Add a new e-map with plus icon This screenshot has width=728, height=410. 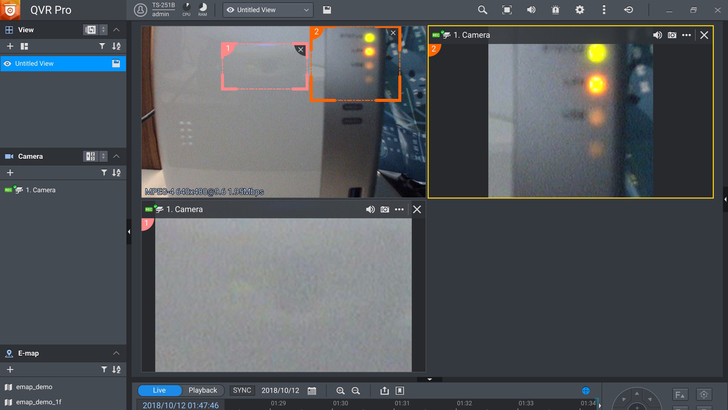10,370
